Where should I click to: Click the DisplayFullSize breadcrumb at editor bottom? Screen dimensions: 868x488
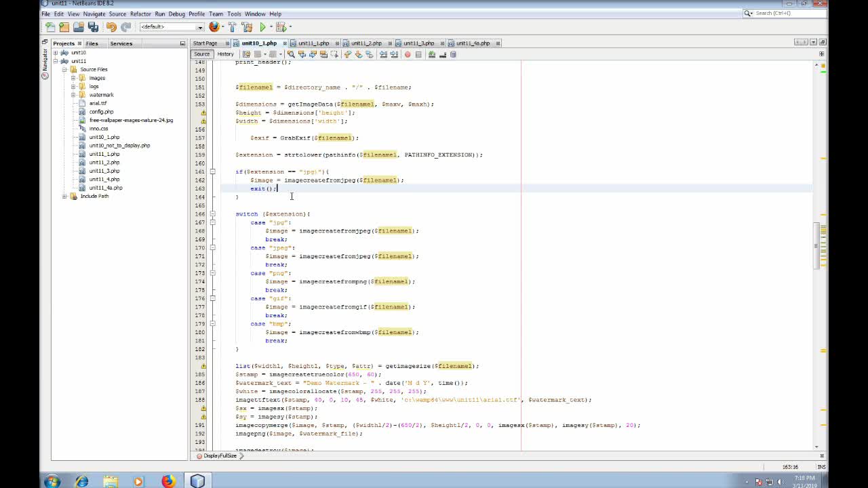[x=220, y=455]
